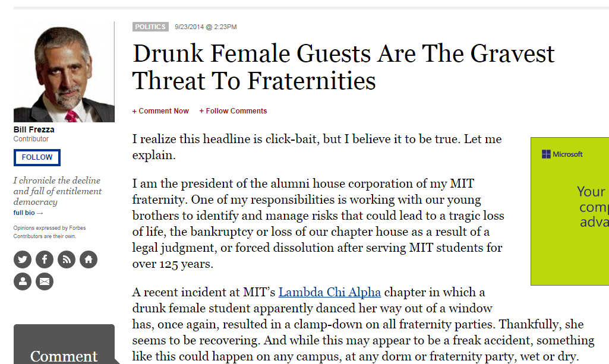Click the Microsoft logo in advertisement
This screenshot has height=364, width=609.
562,154
